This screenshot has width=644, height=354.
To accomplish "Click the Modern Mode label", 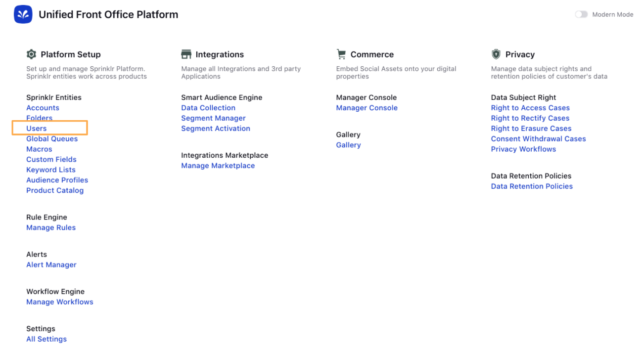I will coord(613,15).
